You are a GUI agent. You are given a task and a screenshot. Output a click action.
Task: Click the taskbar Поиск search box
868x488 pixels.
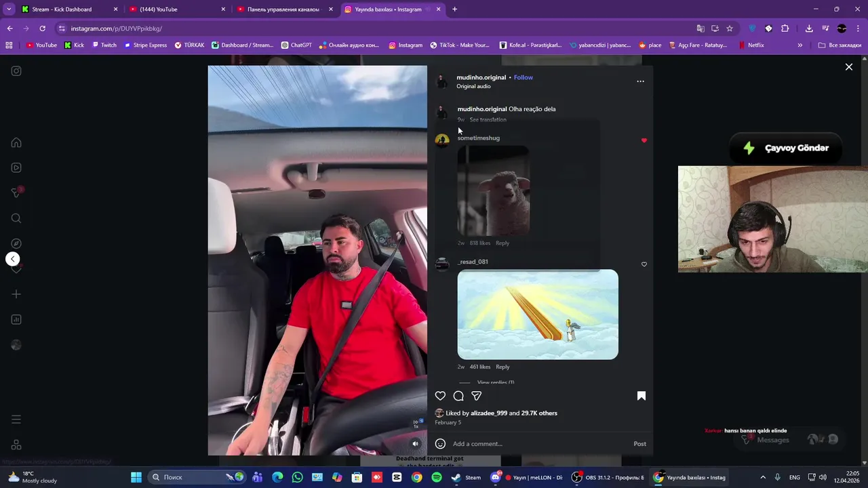click(x=198, y=477)
